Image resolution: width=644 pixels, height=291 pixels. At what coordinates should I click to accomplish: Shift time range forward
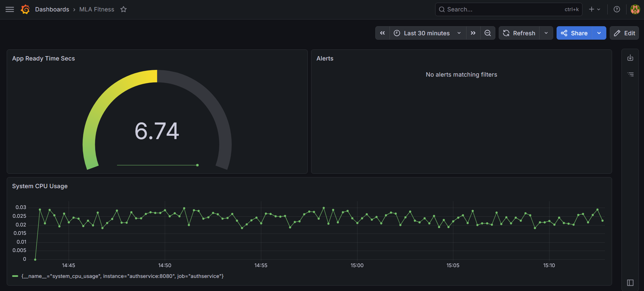coord(473,33)
